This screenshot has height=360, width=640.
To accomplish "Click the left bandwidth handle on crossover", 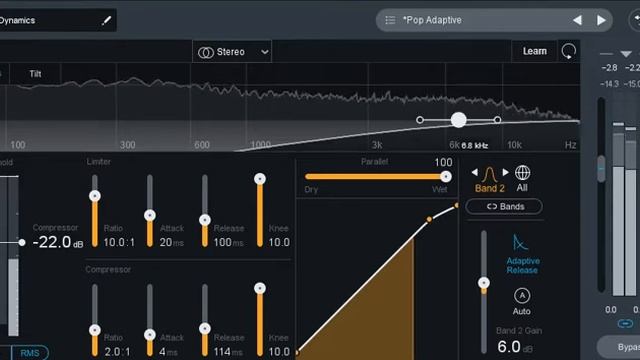I will [420, 120].
